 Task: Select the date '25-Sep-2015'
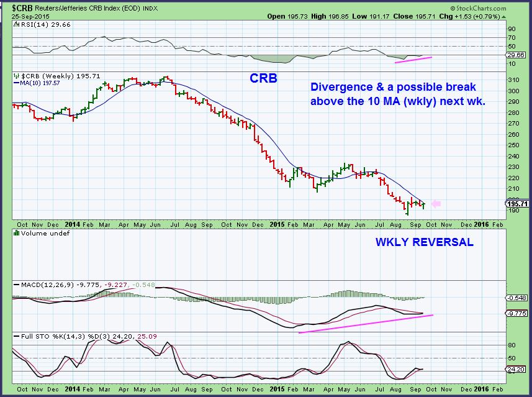30,16
